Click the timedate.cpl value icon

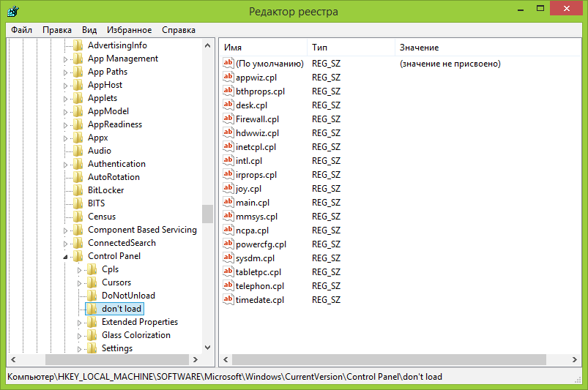(228, 300)
